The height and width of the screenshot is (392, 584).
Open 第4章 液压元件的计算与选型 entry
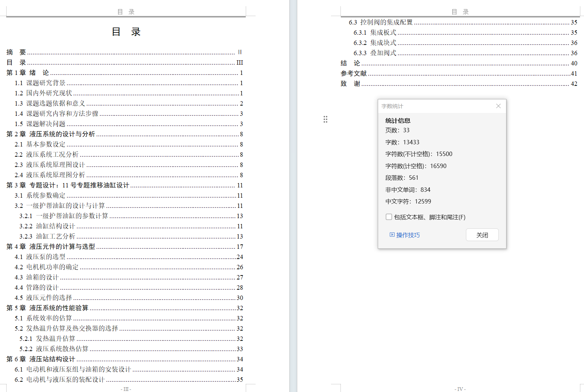coord(125,247)
